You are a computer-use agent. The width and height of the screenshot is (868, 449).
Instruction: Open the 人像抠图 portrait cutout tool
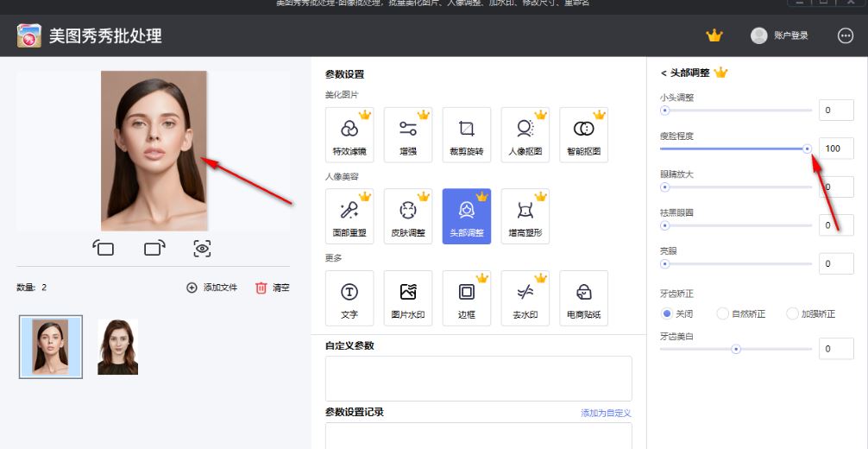pos(525,135)
